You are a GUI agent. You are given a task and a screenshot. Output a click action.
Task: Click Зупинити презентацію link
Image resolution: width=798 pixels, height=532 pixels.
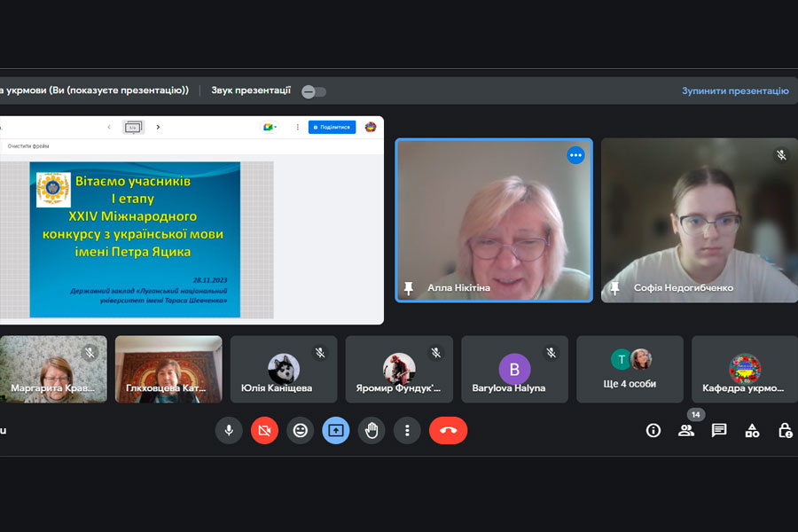point(734,90)
